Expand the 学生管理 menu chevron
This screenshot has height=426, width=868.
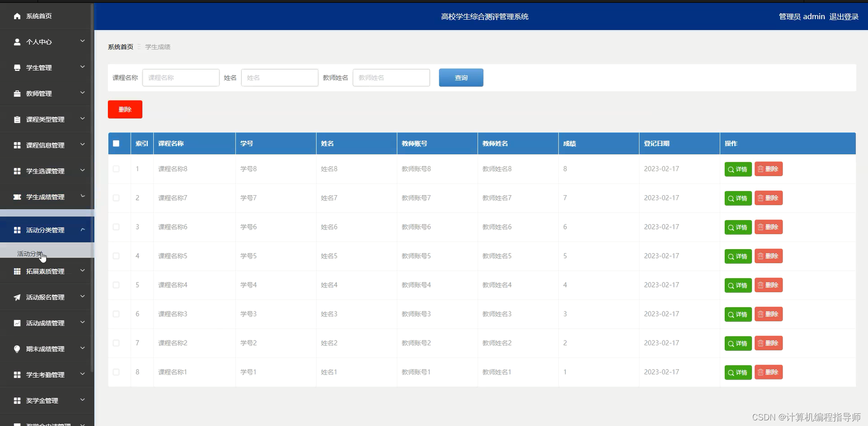click(83, 67)
